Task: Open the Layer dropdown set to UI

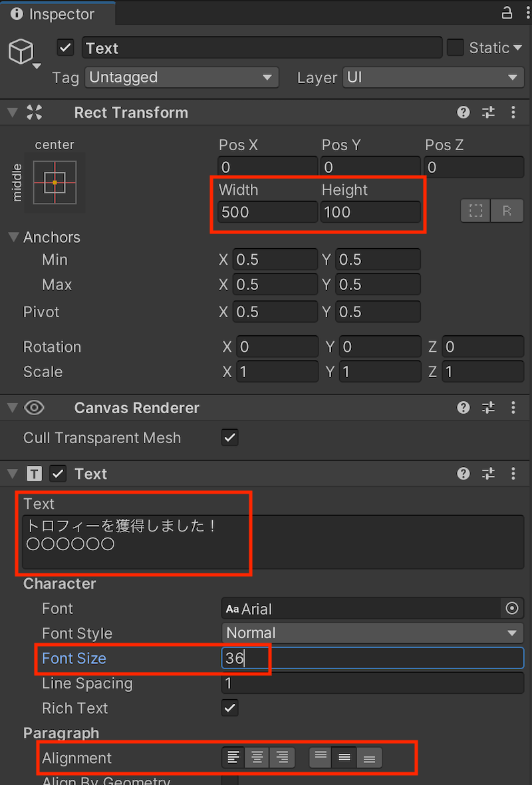Action: click(432, 77)
